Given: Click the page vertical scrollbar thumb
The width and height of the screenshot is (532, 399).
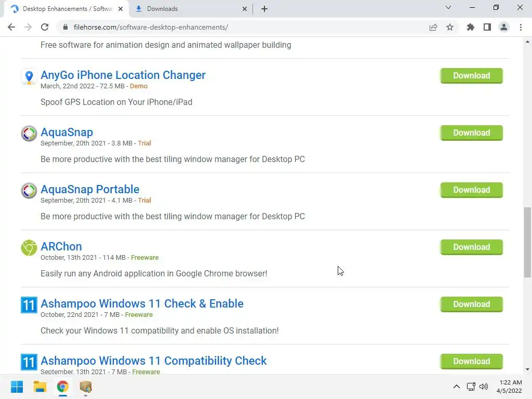Looking at the screenshot, I should 527,242.
